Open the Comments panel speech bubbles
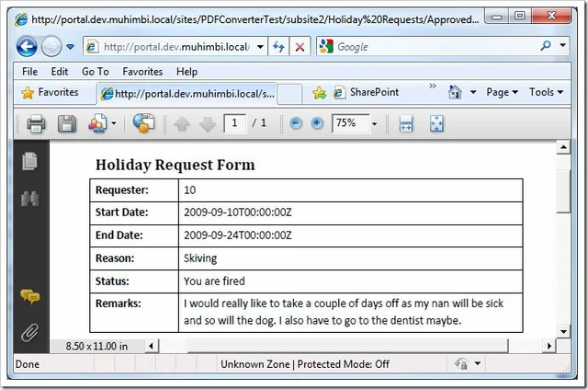The image size is (588, 390). pos(30,296)
